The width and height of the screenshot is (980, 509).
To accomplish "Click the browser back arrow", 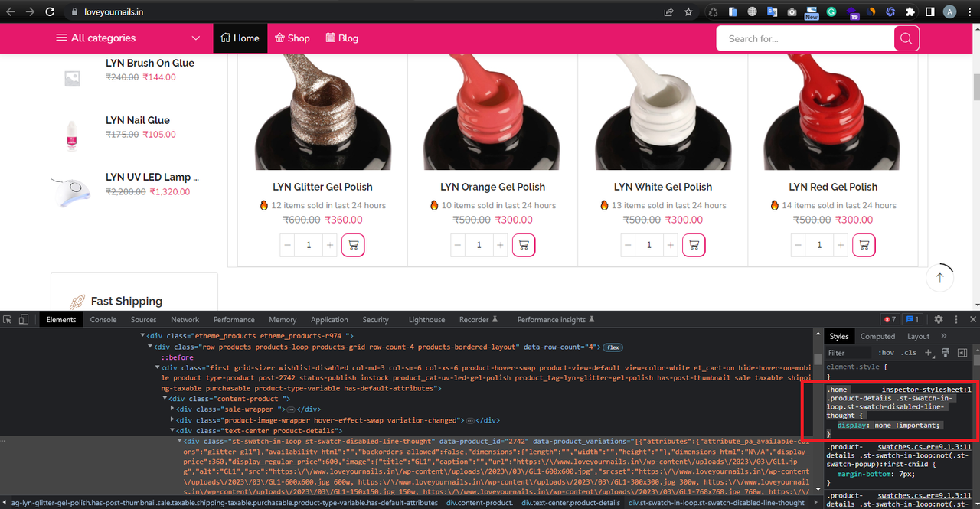I will pyautogui.click(x=11, y=12).
